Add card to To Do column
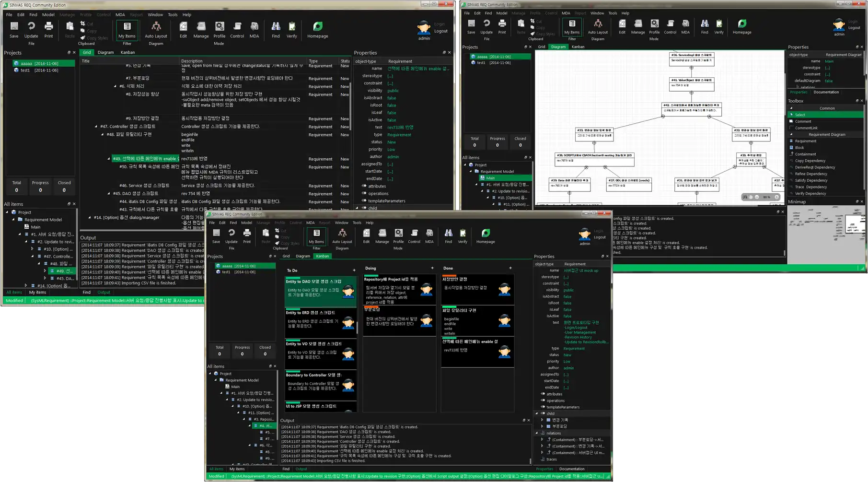 (x=354, y=270)
